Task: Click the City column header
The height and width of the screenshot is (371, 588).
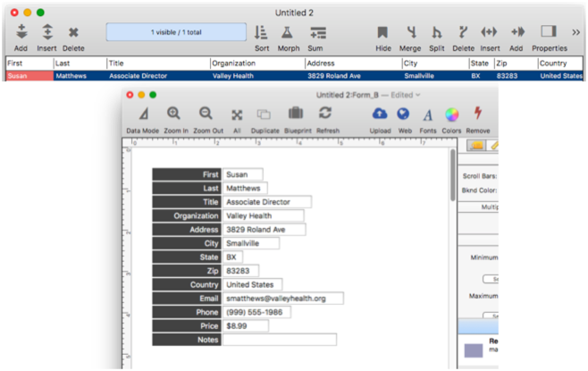Action: click(x=436, y=63)
